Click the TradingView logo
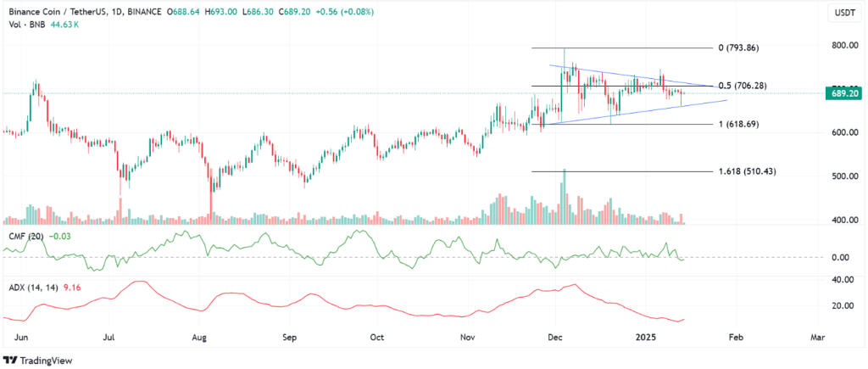This screenshot has width=868, height=369. 37,361
